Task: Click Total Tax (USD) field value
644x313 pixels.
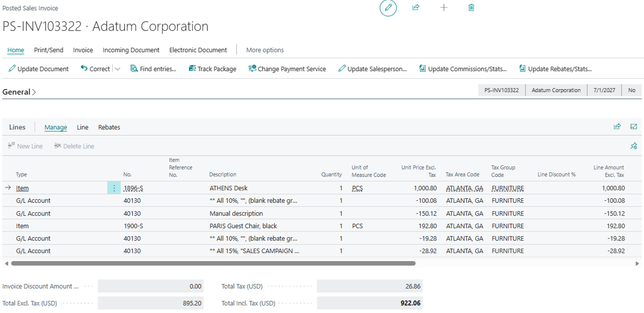Action: click(x=370, y=286)
